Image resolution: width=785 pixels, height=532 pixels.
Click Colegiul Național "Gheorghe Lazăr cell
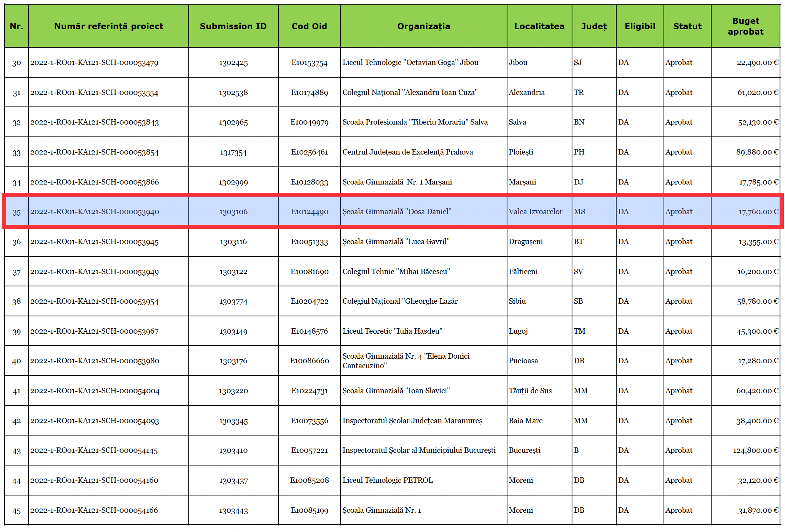click(x=400, y=301)
